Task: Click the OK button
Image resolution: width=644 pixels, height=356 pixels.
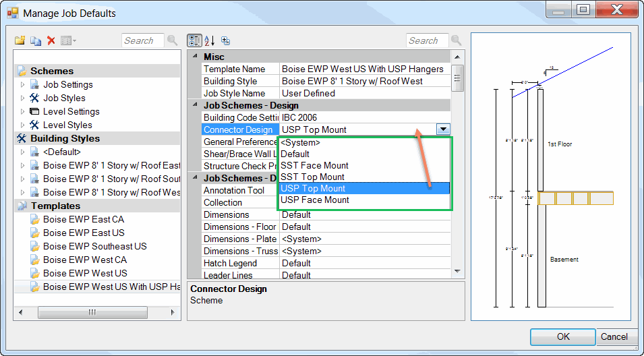Action: [562, 336]
